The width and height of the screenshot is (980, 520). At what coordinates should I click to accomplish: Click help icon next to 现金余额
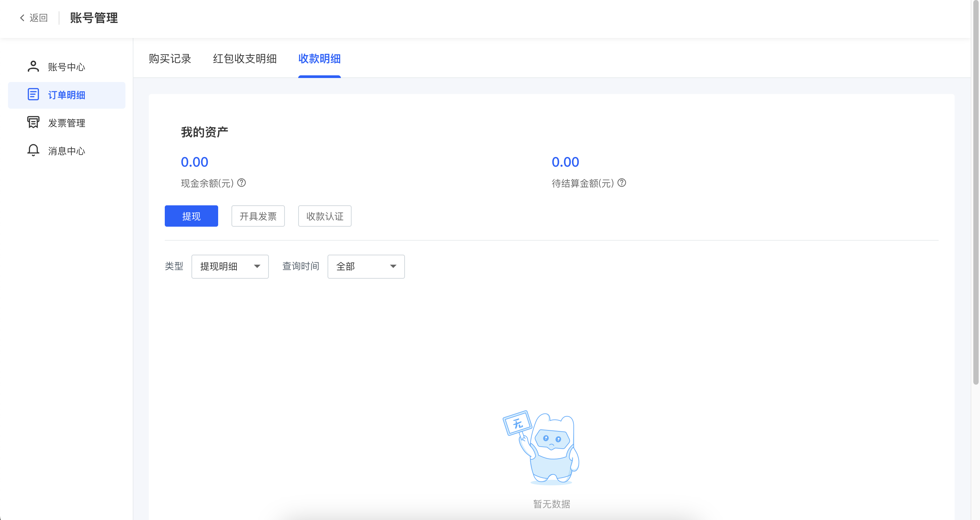tap(241, 183)
